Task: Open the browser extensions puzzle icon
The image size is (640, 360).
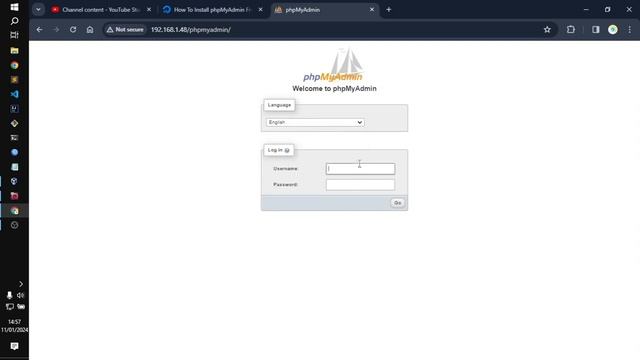Action: (x=571, y=29)
